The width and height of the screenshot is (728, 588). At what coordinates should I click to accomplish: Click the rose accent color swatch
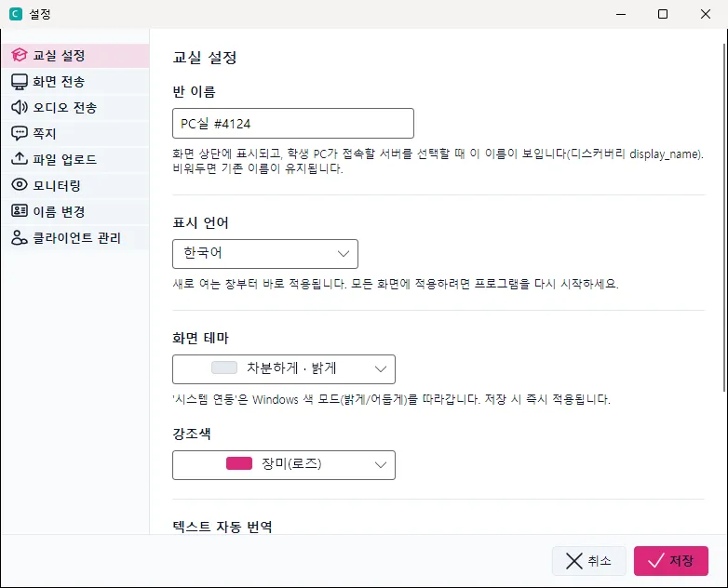pyautogui.click(x=239, y=463)
